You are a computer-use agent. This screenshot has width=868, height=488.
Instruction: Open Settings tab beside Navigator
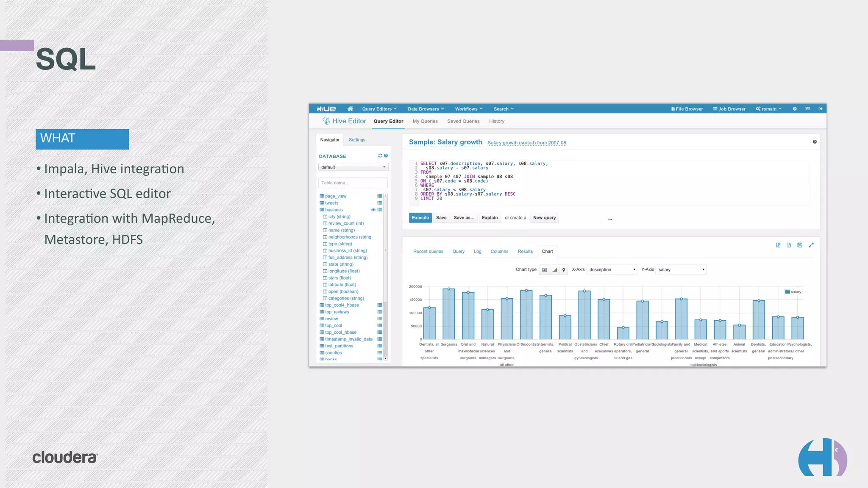[357, 140]
